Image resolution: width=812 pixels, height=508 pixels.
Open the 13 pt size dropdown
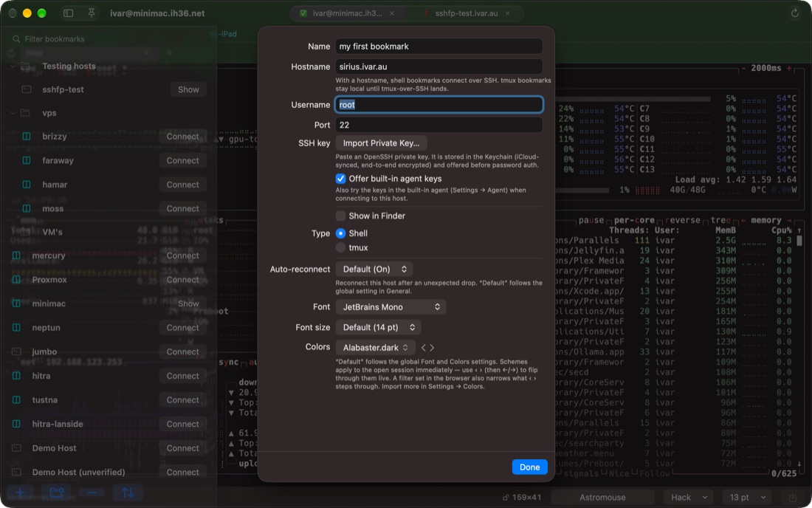(x=747, y=497)
